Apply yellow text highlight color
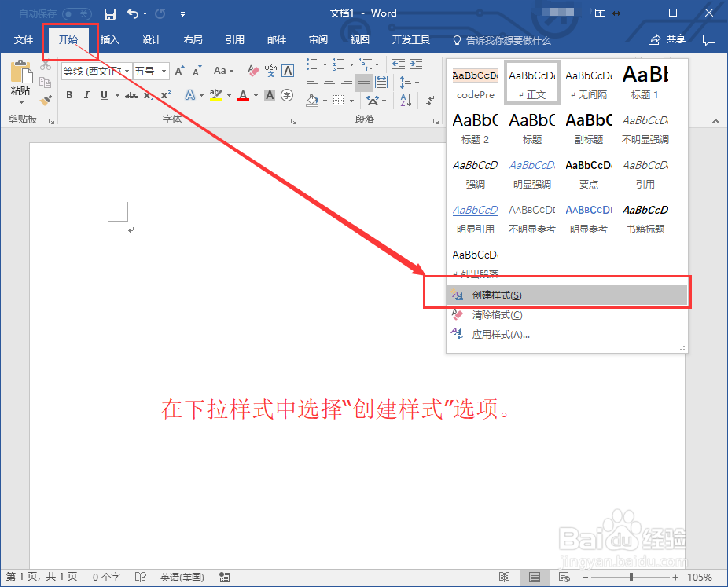Image resolution: width=728 pixels, height=587 pixels. [x=216, y=95]
